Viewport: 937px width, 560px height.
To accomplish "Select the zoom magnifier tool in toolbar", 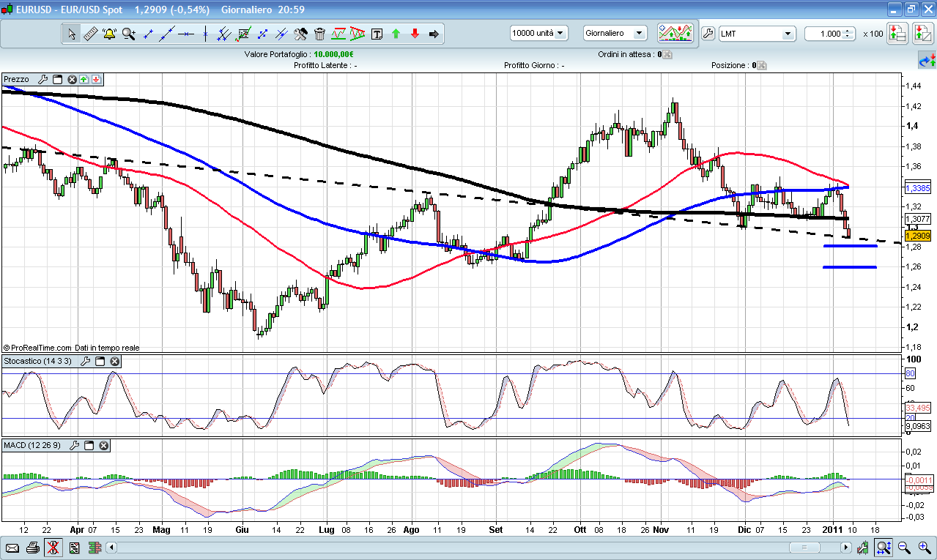I will [129, 34].
